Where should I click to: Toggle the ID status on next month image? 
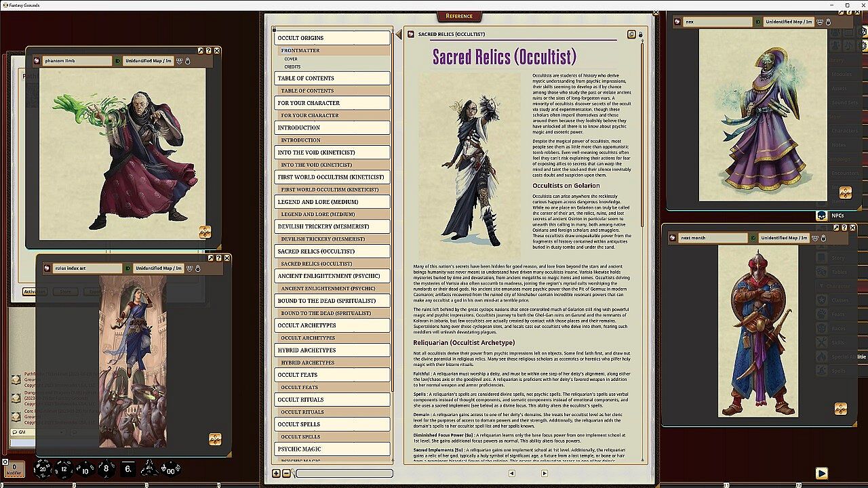click(x=753, y=238)
